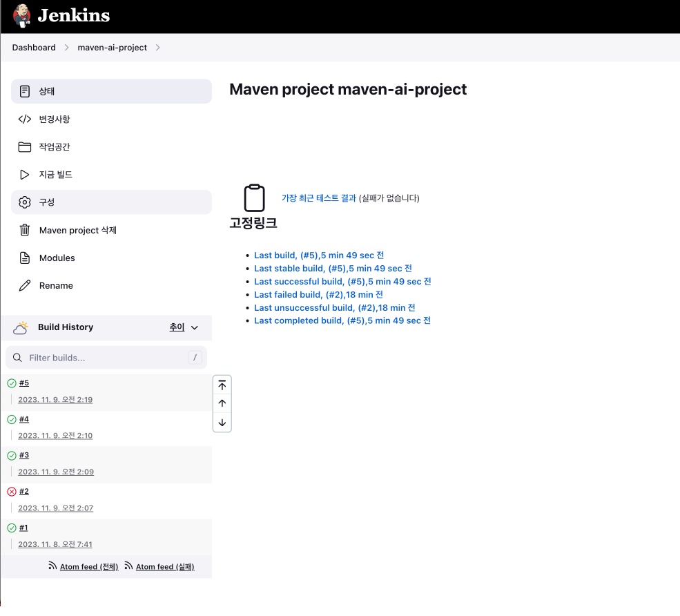
Task: Click build #4 success status icon
Action: coord(12,419)
